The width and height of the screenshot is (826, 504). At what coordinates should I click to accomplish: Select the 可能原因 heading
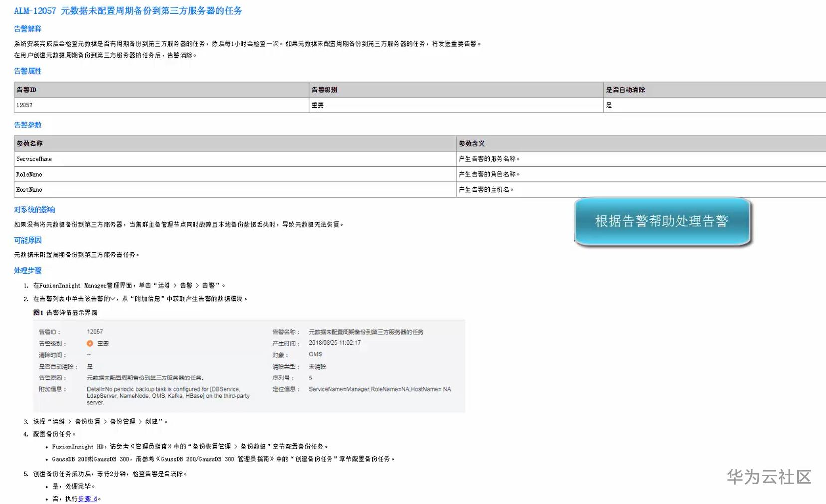[x=28, y=240]
